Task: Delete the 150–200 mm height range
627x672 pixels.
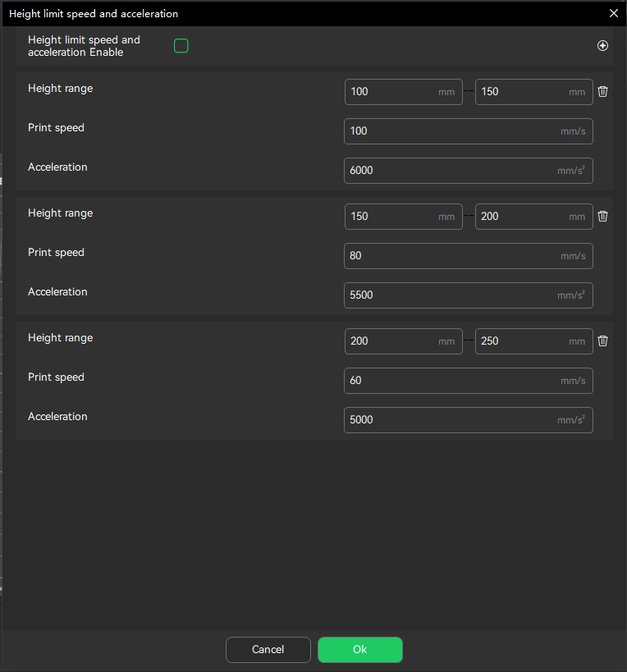Action: coord(602,217)
